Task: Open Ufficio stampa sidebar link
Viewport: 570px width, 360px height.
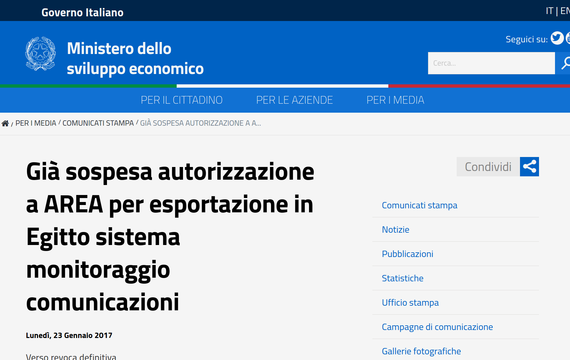Action: (410, 303)
